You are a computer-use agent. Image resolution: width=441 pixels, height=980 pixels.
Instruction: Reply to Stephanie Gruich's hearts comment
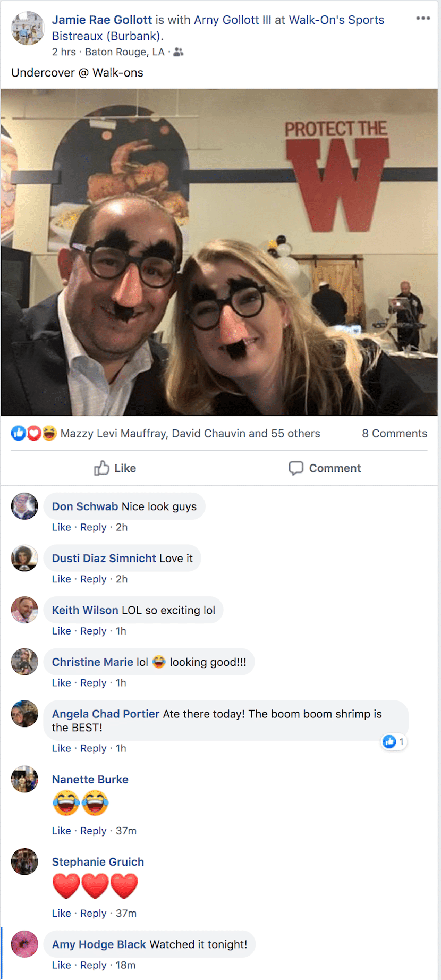(x=93, y=913)
